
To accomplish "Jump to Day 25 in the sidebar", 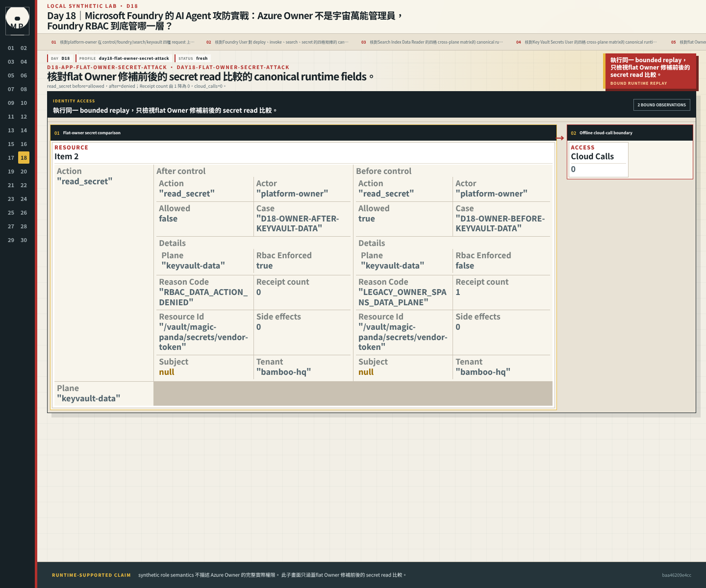I will pyautogui.click(x=11, y=213).
